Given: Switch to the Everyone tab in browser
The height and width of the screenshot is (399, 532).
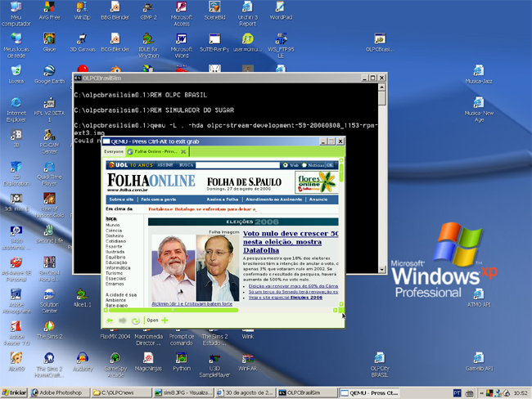Looking at the screenshot, I should pyautogui.click(x=114, y=151).
